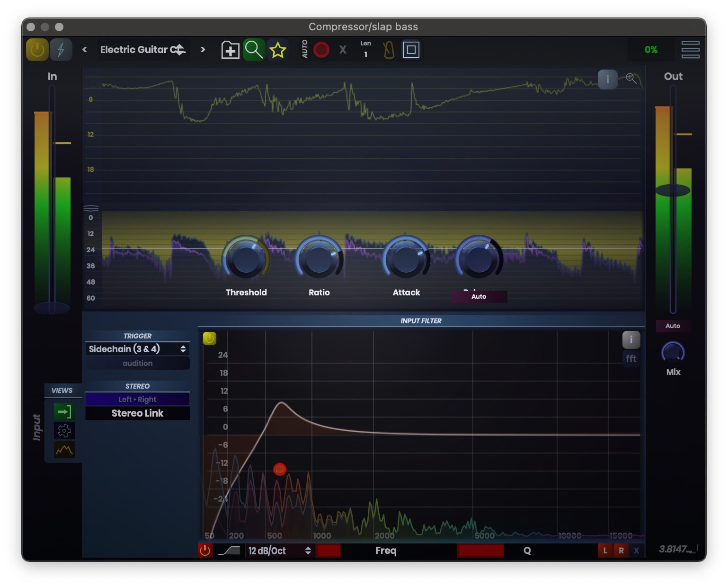Image resolution: width=728 pixels, height=587 pixels.
Task: Click the fft display button
Action: coord(631,359)
